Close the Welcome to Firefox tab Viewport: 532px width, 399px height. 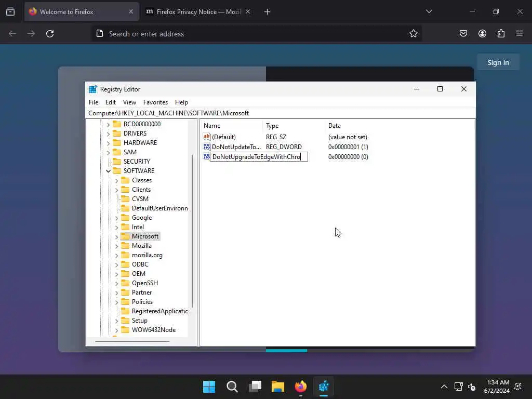point(131,11)
